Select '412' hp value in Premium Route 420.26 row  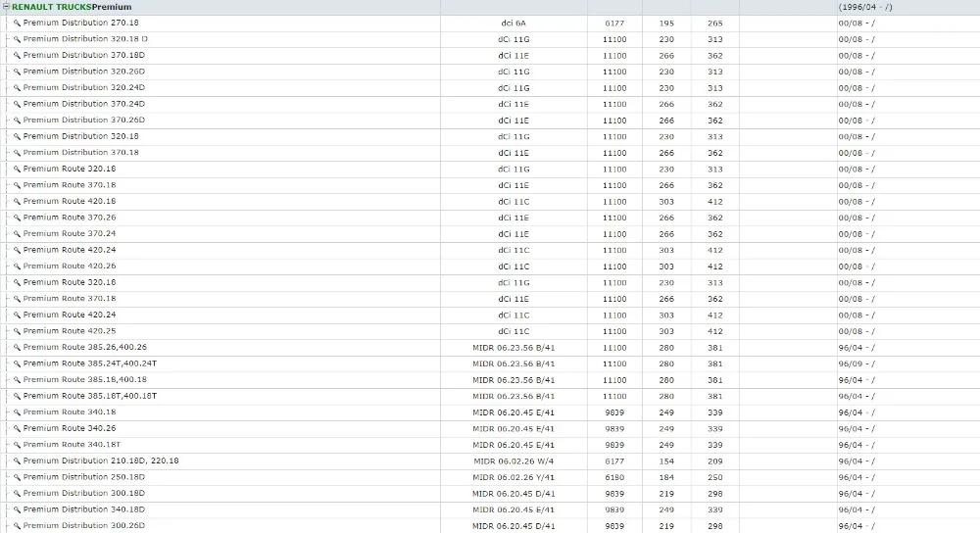pyautogui.click(x=715, y=266)
